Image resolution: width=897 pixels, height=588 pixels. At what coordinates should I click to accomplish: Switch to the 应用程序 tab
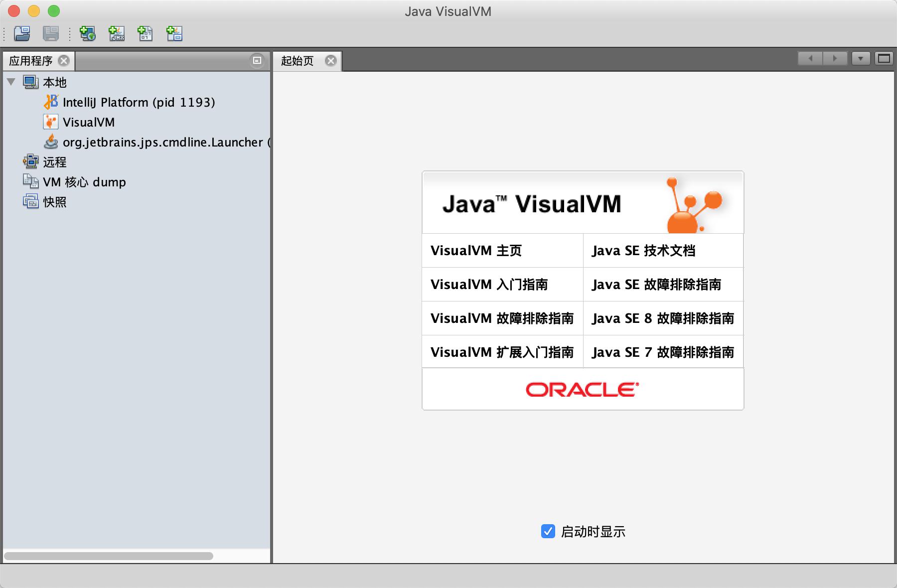[31, 61]
